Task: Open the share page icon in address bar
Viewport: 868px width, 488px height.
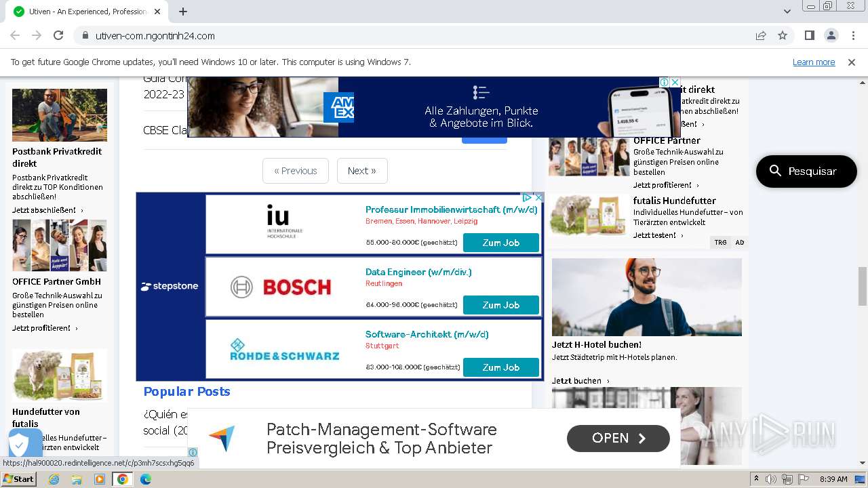Action: (x=761, y=35)
